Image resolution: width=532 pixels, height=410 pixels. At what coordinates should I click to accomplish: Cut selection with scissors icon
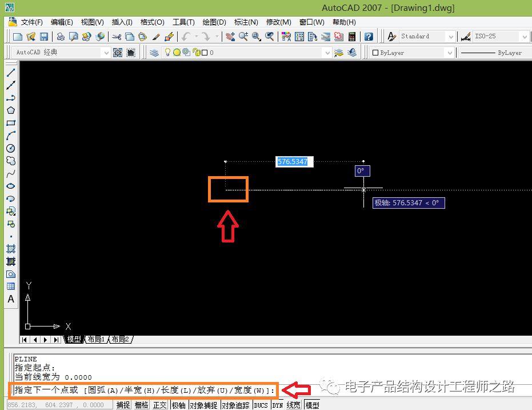click(x=117, y=37)
